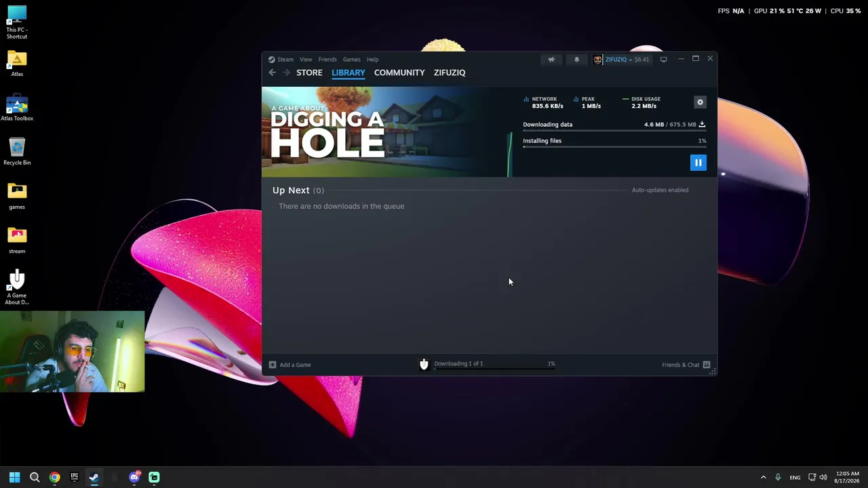868x488 pixels.
Task: Open Windows taskbar search
Action: [35, 477]
